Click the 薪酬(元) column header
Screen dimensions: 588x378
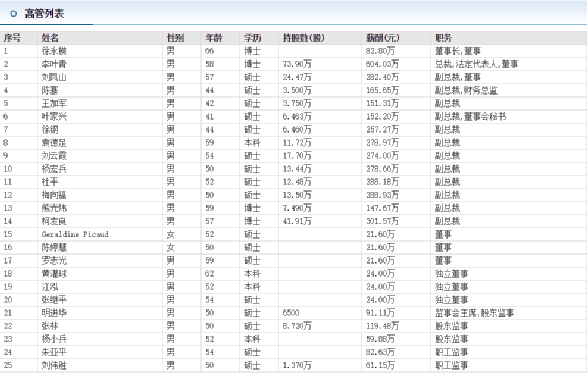pyautogui.click(x=382, y=38)
